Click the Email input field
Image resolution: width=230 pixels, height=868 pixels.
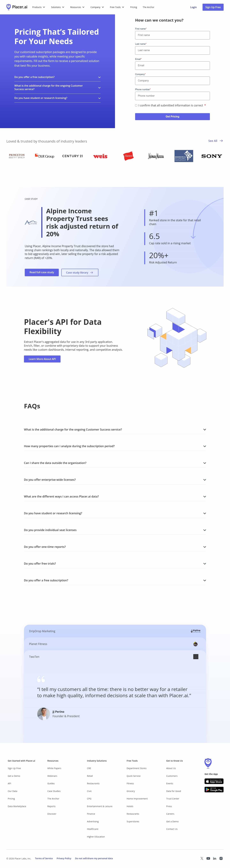pos(172,65)
